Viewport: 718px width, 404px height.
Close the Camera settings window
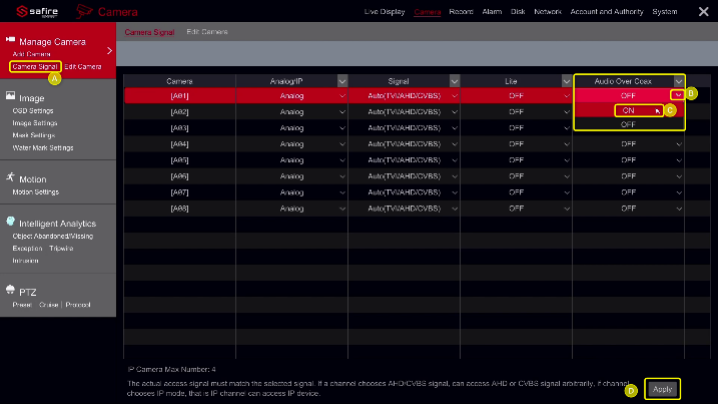(x=703, y=12)
